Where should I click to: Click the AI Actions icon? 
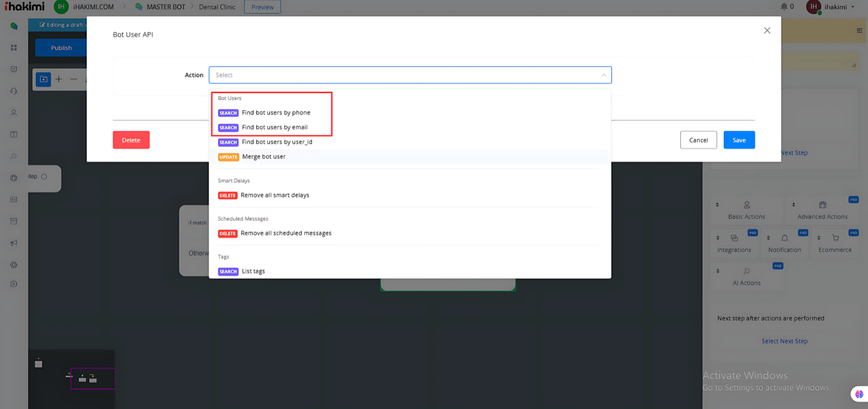click(x=746, y=271)
